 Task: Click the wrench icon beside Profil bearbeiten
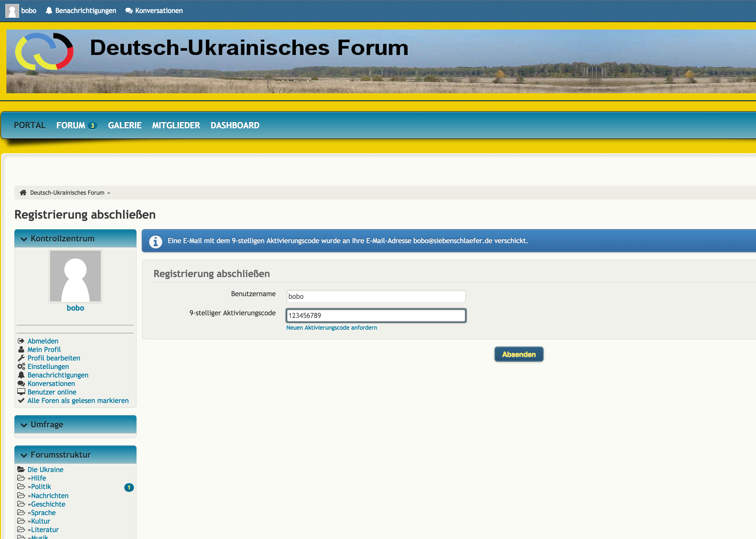[21, 358]
